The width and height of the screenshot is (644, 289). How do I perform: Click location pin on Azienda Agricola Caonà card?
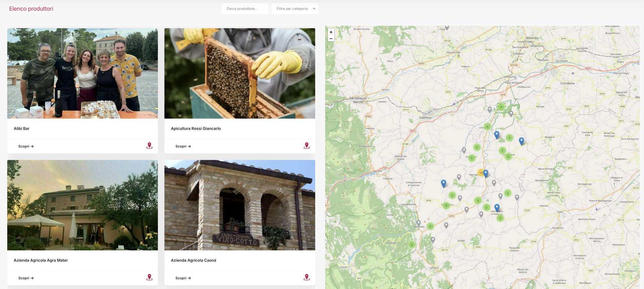click(x=307, y=278)
